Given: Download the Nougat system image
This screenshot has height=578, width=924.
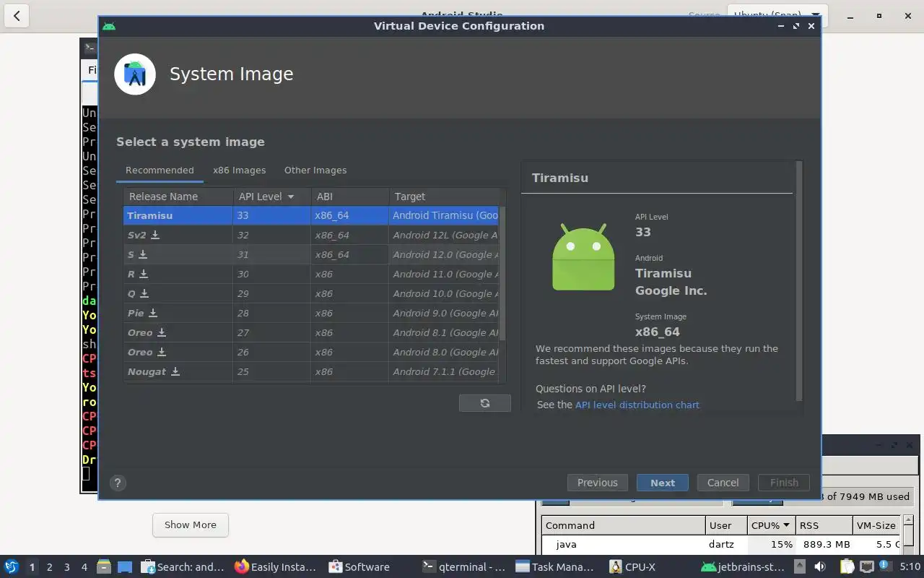Looking at the screenshot, I should pyautogui.click(x=175, y=371).
